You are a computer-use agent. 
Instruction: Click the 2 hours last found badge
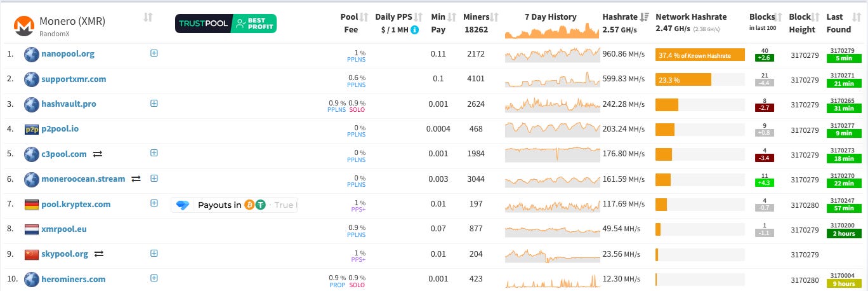tap(843, 233)
